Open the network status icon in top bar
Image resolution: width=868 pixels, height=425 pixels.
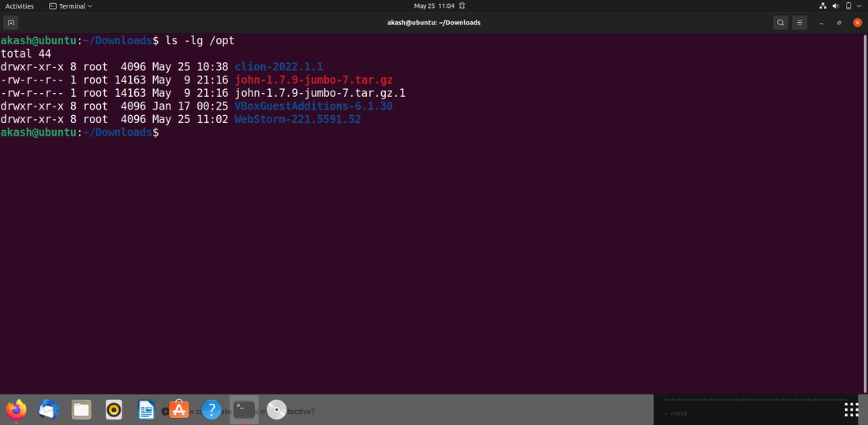[822, 6]
